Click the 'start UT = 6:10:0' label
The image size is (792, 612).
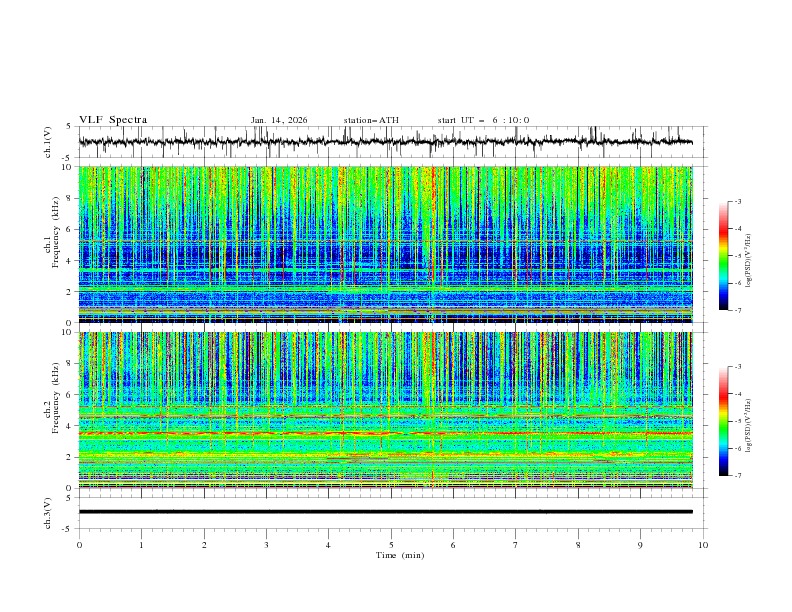[483, 120]
